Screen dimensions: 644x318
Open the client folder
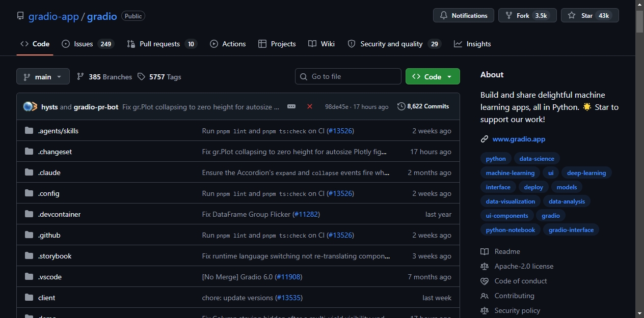pyautogui.click(x=47, y=298)
